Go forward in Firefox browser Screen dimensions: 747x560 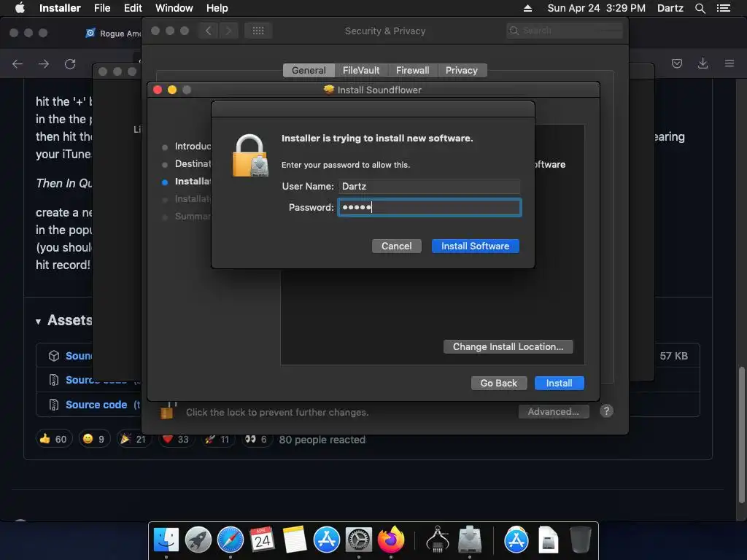[44, 64]
